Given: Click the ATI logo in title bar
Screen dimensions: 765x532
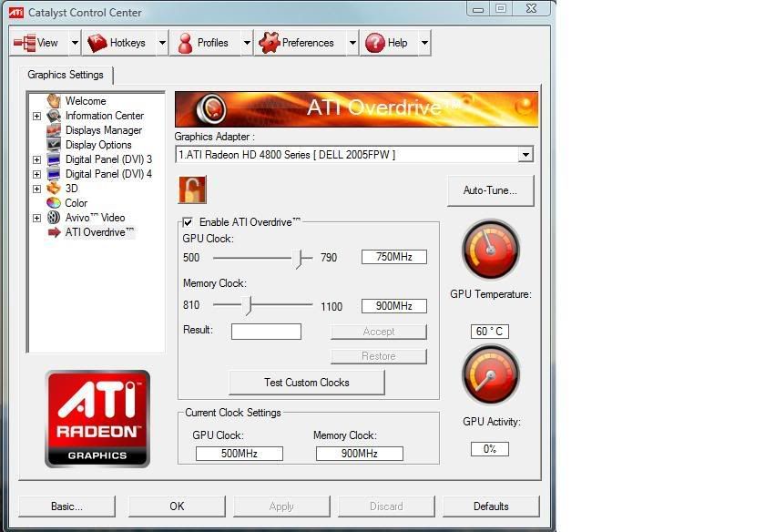Looking at the screenshot, I should click(x=16, y=12).
